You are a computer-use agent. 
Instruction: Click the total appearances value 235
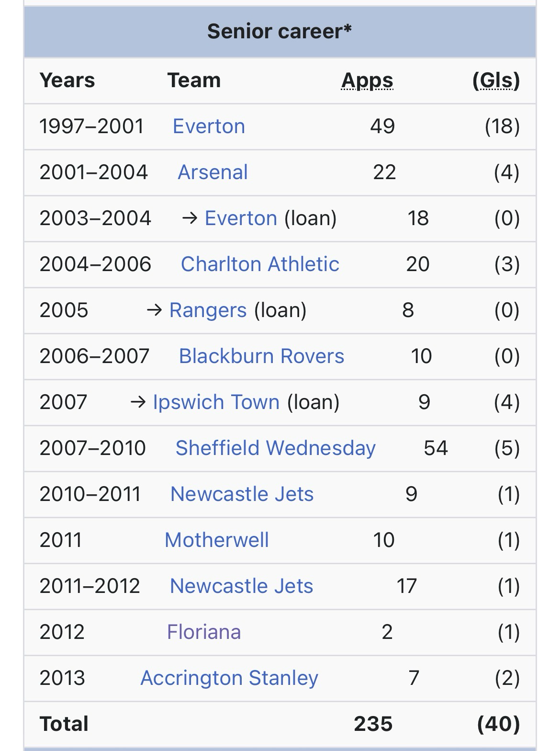pyautogui.click(x=373, y=724)
